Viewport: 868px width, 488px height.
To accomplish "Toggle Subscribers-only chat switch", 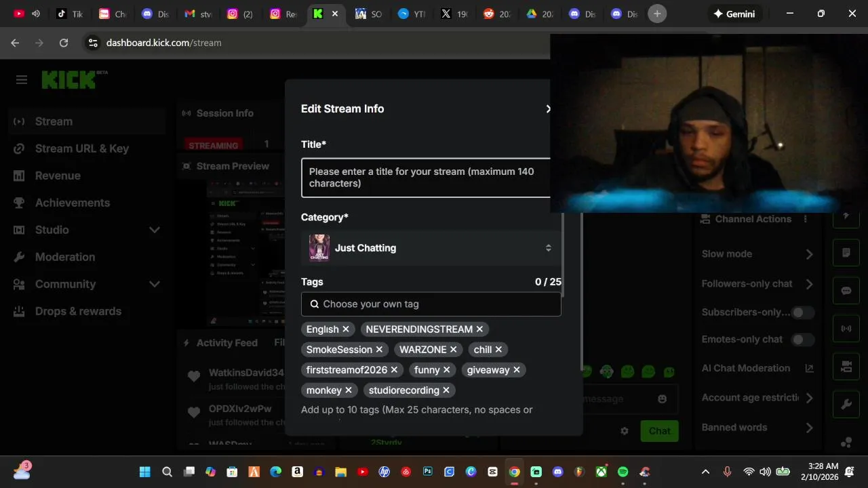I will point(803,312).
